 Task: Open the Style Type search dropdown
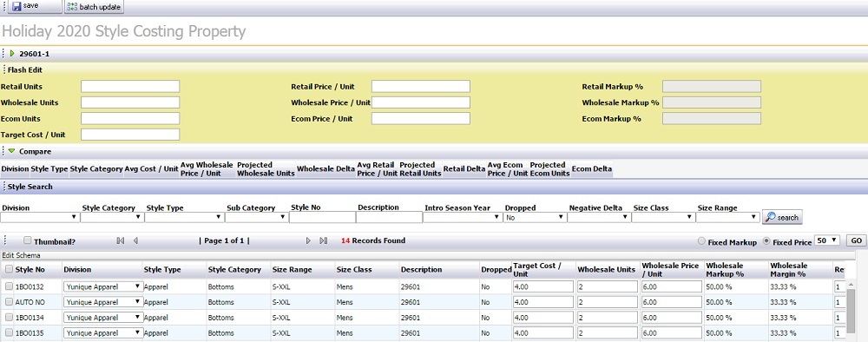[184, 218]
